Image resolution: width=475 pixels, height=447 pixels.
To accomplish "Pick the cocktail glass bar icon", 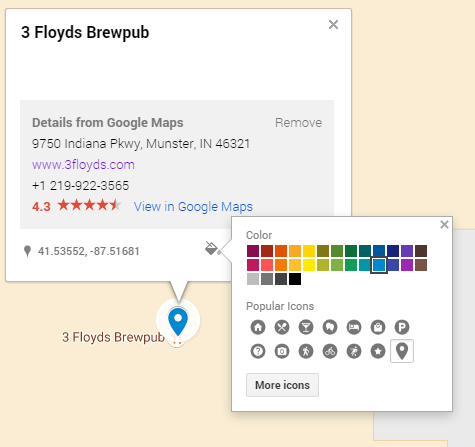I will (x=306, y=327).
